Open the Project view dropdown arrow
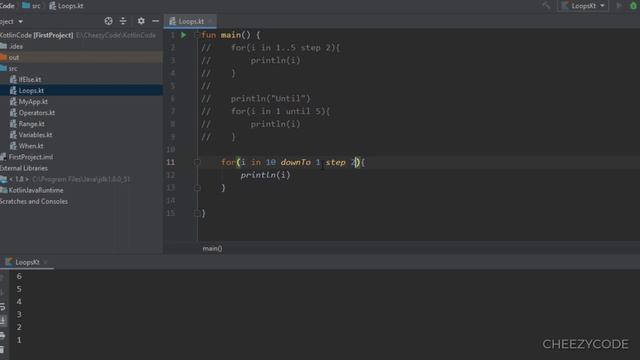 click(20, 22)
